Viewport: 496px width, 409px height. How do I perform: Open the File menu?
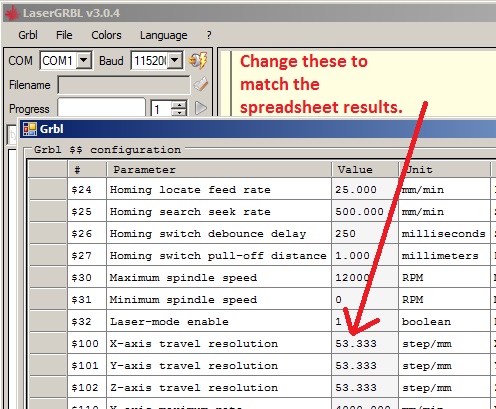tap(64, 35)
